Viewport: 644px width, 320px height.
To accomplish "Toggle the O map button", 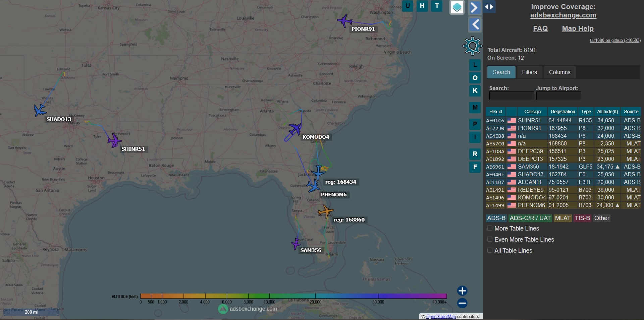I will [475, 78].
